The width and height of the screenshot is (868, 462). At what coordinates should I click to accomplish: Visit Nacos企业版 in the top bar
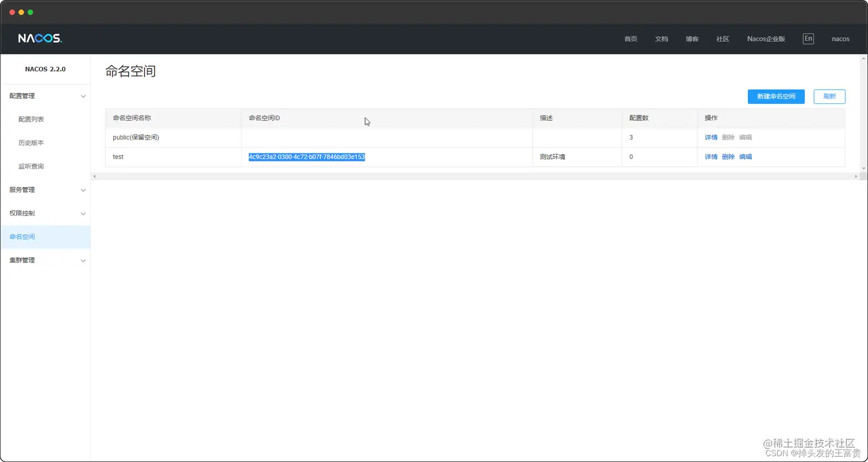point(765,38)
